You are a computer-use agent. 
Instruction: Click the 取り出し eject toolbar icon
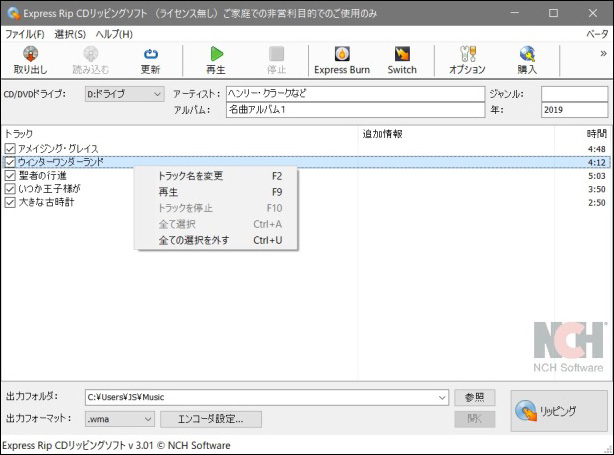coord(30,60)
